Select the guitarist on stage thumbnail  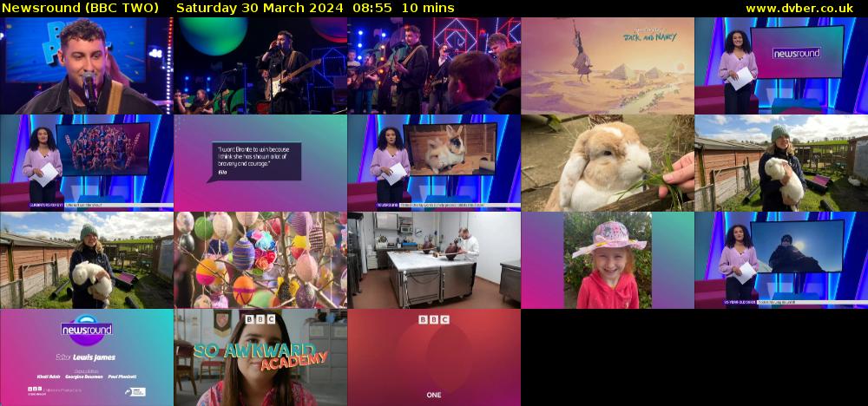[x=260, y=66]
